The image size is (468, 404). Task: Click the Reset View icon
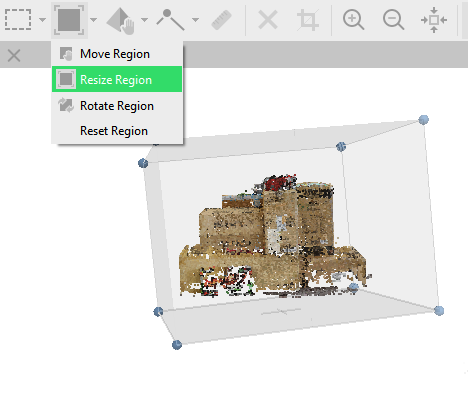(x=434, y=20)
